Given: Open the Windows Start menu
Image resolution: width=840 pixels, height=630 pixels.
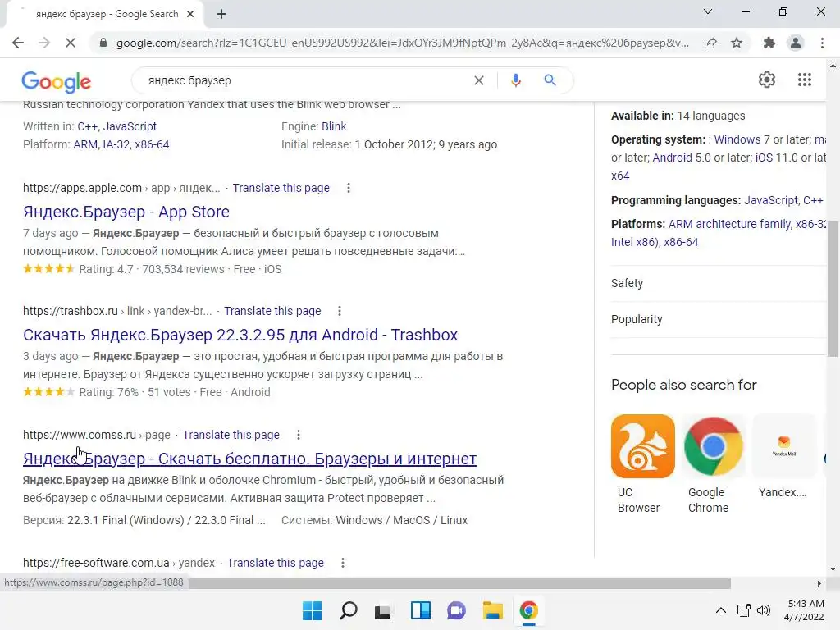Looking at the screenshot, I should pos(312,610).
